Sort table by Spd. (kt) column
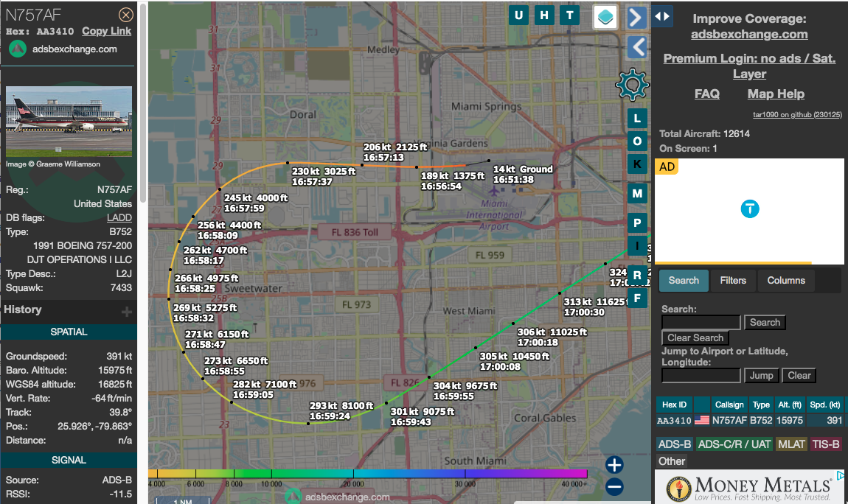 [x=824, y=405]
